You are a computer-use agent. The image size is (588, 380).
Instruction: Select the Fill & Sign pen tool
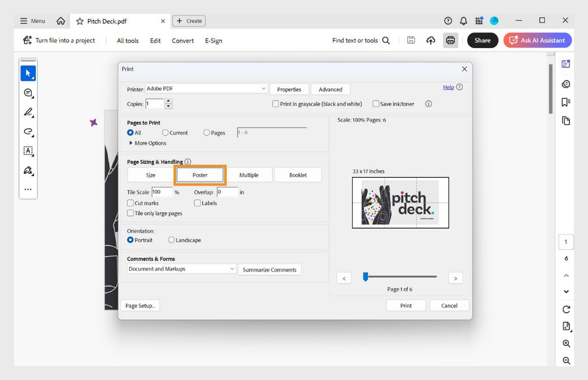pyautogui.click(x=28, y=170)
